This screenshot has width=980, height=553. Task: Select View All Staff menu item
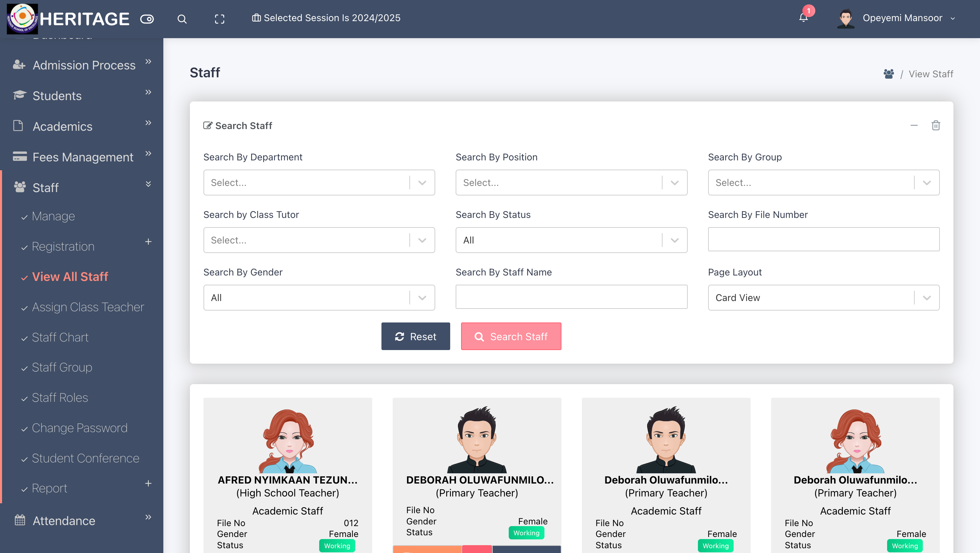point(70,277)
